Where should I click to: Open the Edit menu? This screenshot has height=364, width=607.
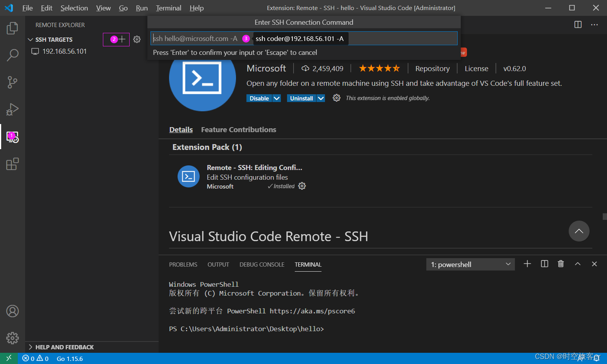(x=46, y=8)
